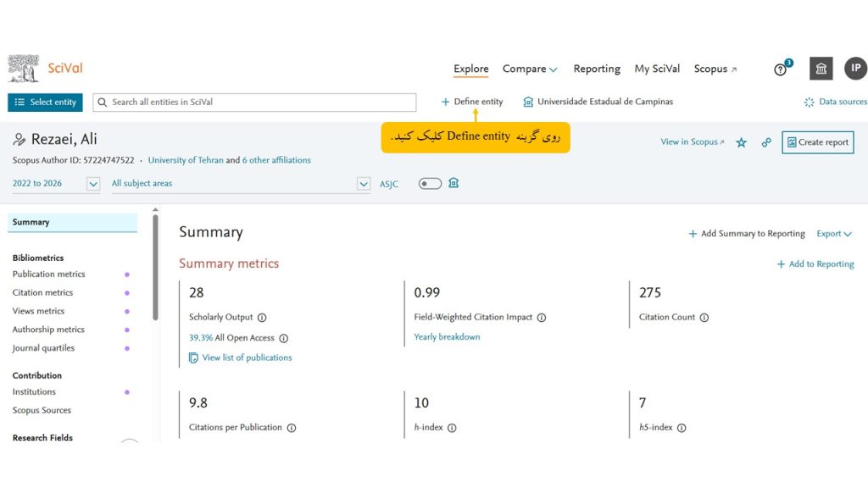Click the Research Fields section heading
Screen dimensions: 868x488
point(42,438)
